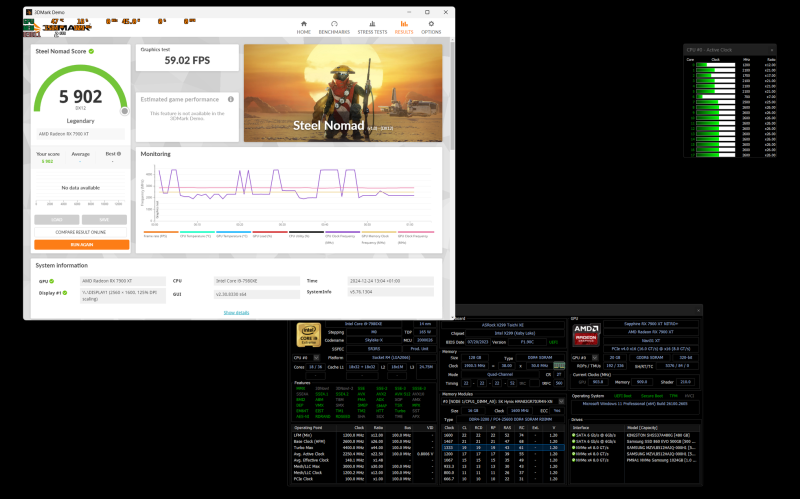
Task: Open the memory module selector dropdown
Action: click(x=561, y=402)
